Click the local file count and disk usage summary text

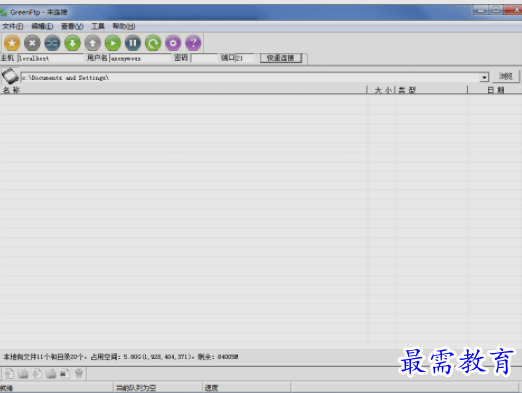tap(121, 357)
